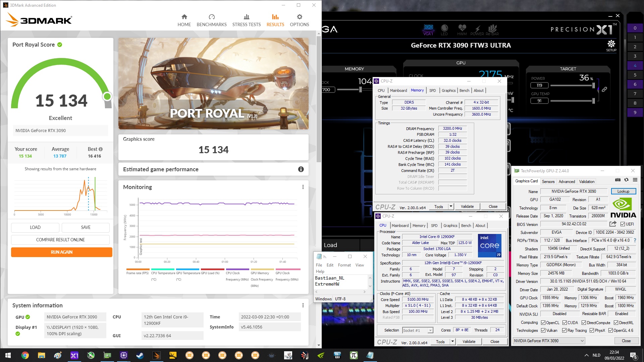This screenshot has width=644, height=362.
Task: Click the SAVE button in 3DMark
Action: (86, 227)
